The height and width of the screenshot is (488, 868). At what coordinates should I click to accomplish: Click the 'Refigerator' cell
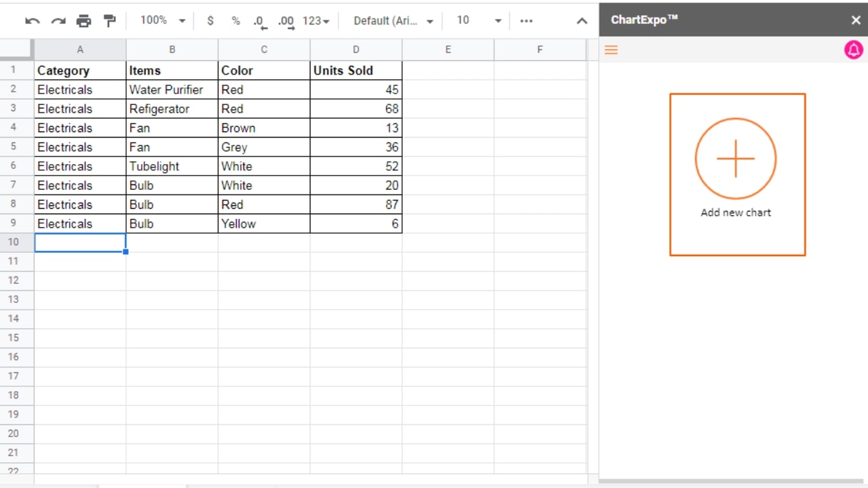[x=172, y=108]
